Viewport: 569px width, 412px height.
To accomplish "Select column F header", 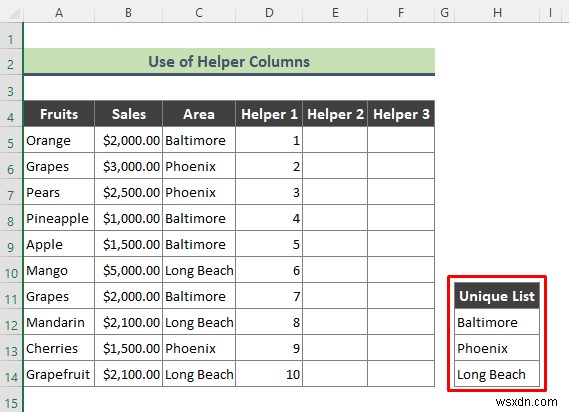I will (401, 13).
